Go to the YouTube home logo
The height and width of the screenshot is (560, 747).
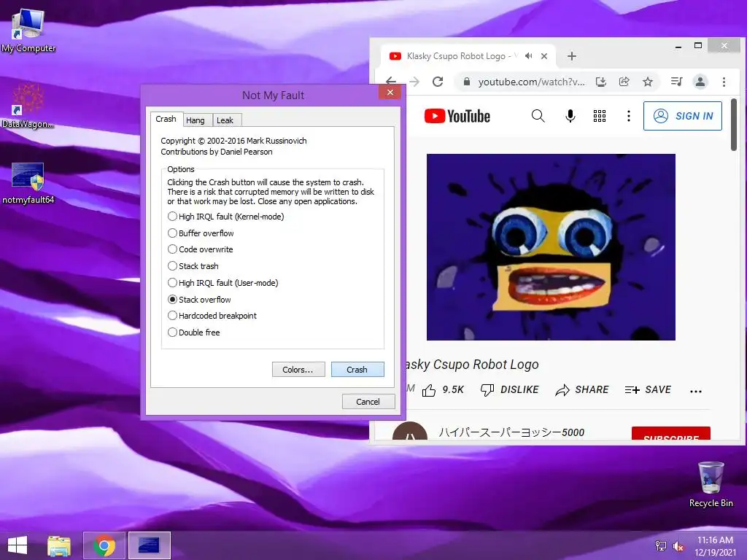457,116
